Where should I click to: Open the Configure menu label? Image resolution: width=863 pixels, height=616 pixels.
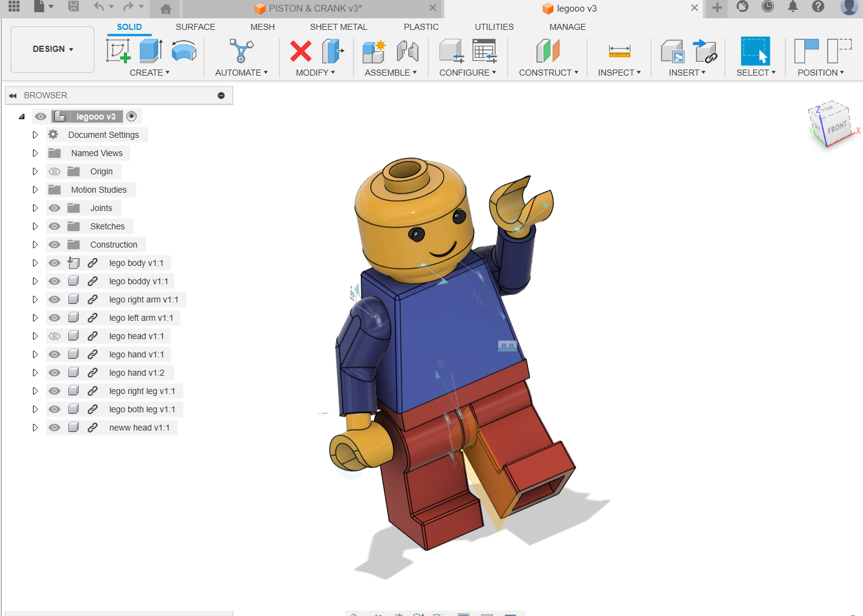point(468,73)
